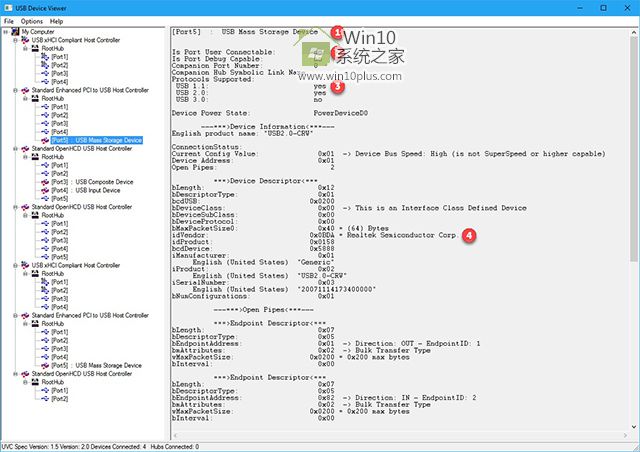Select [Port4] : USB Input Device

[86, 190]
